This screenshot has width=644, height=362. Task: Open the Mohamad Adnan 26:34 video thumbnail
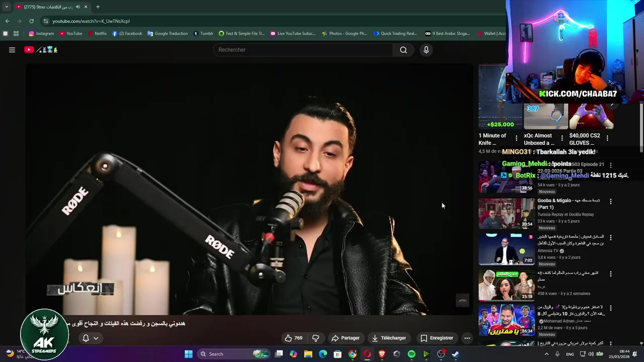(506, 320)
